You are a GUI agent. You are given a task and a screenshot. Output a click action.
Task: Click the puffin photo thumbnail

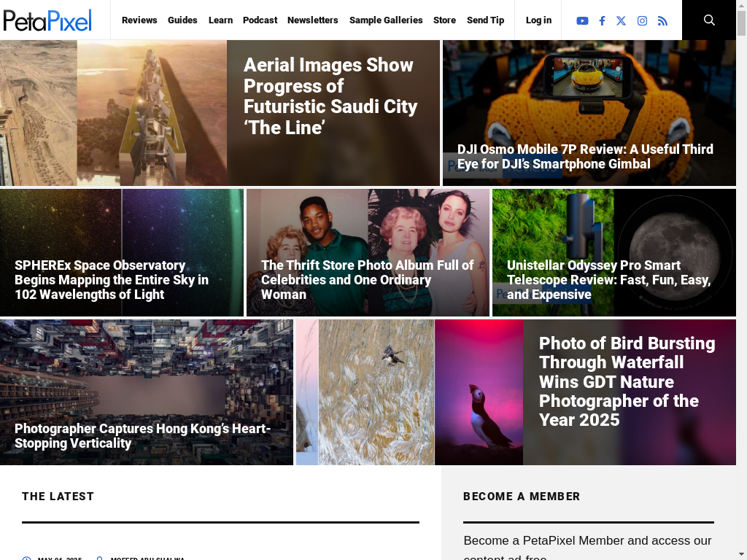tap(479, 392)
